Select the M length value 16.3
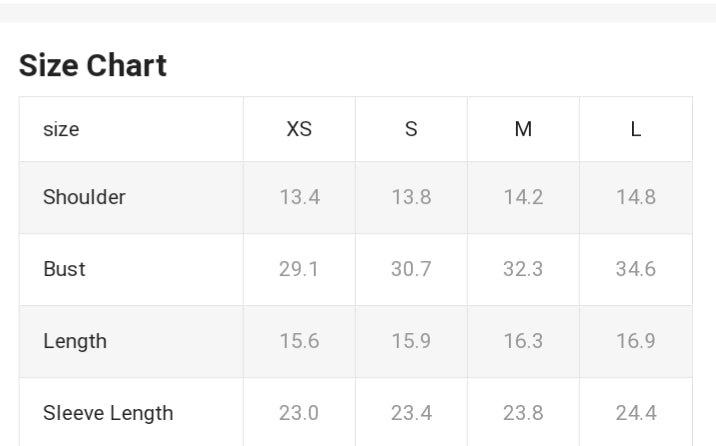The width and height of the screenshot is (716, 446). point(523,341)
